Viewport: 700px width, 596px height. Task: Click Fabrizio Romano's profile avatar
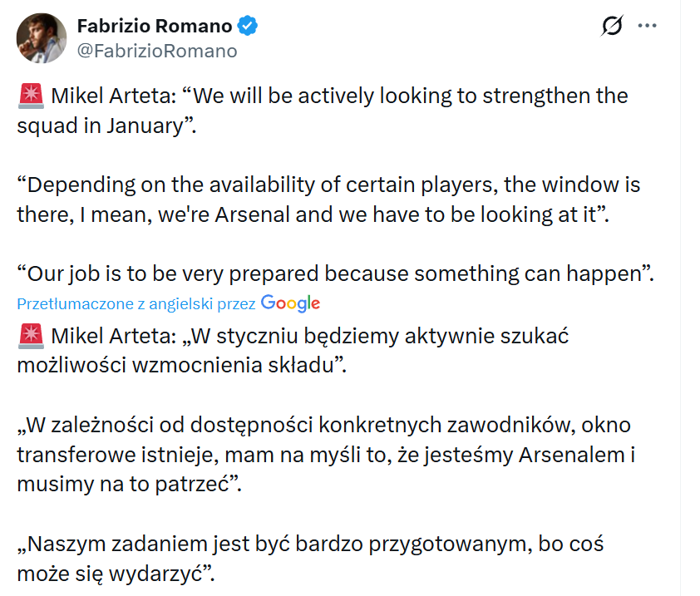(40, 38)
